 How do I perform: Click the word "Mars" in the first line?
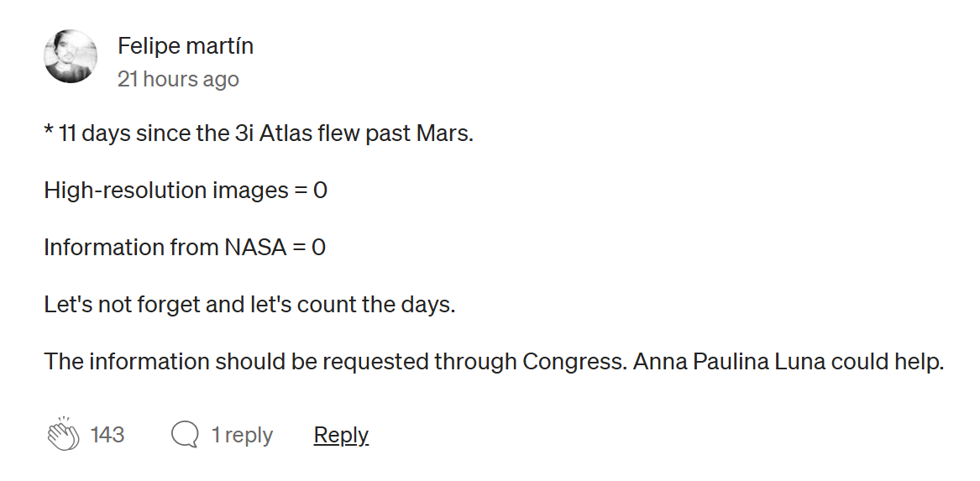click(x=444, y=133)
